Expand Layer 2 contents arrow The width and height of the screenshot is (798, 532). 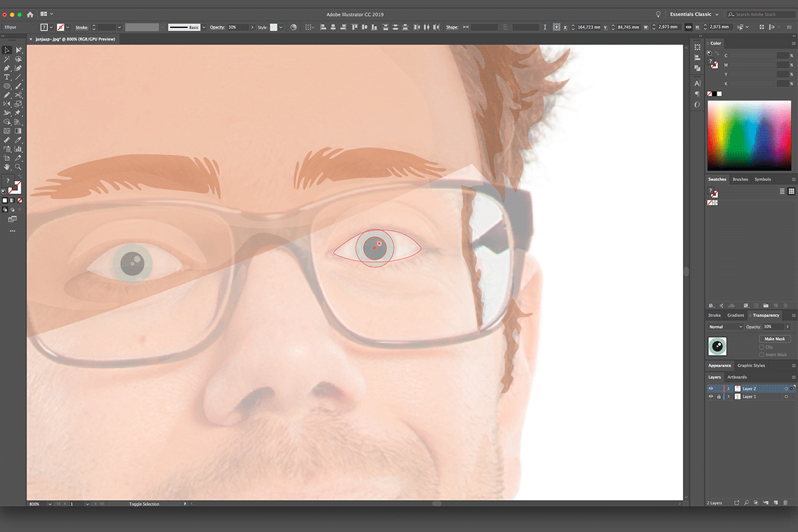tap(728, 388)
